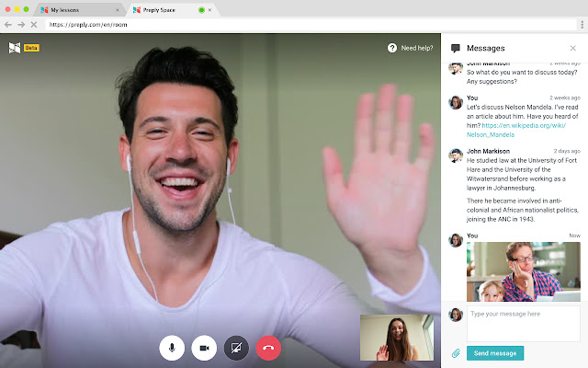Click the Send message button
This screenshot has width=588, height=368.
tap(495, 353)
